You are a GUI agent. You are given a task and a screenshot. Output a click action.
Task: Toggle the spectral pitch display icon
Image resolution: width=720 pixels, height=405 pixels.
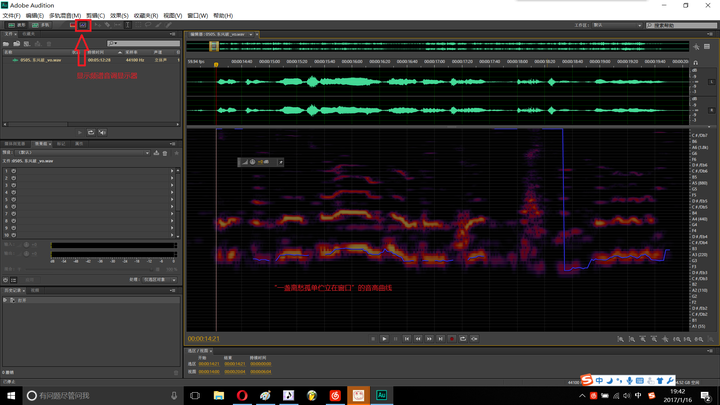[x=83, y=25]
